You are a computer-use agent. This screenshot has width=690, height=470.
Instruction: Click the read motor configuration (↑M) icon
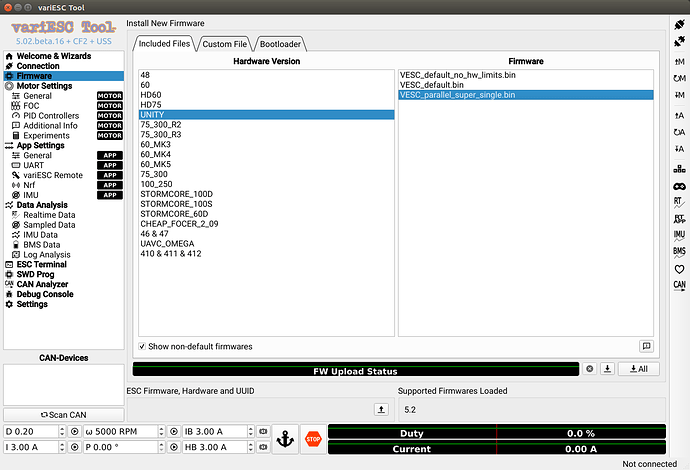click(679, 62)
